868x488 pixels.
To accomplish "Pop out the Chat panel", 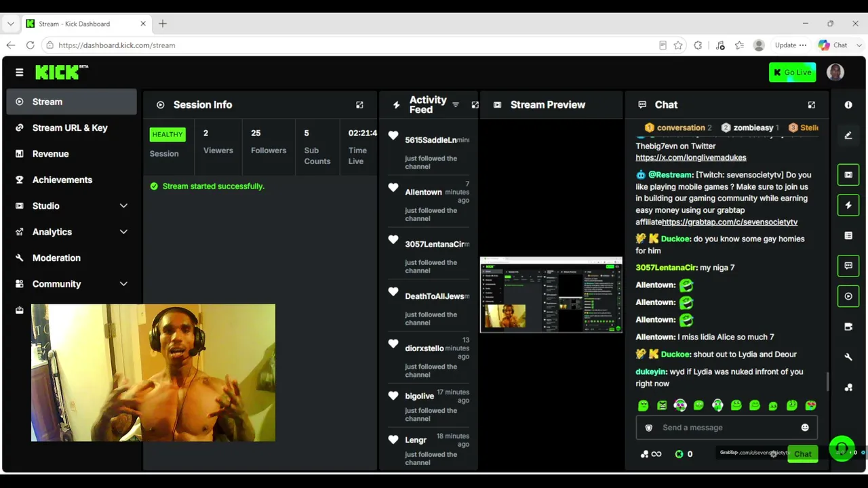I will coord(811,105).
